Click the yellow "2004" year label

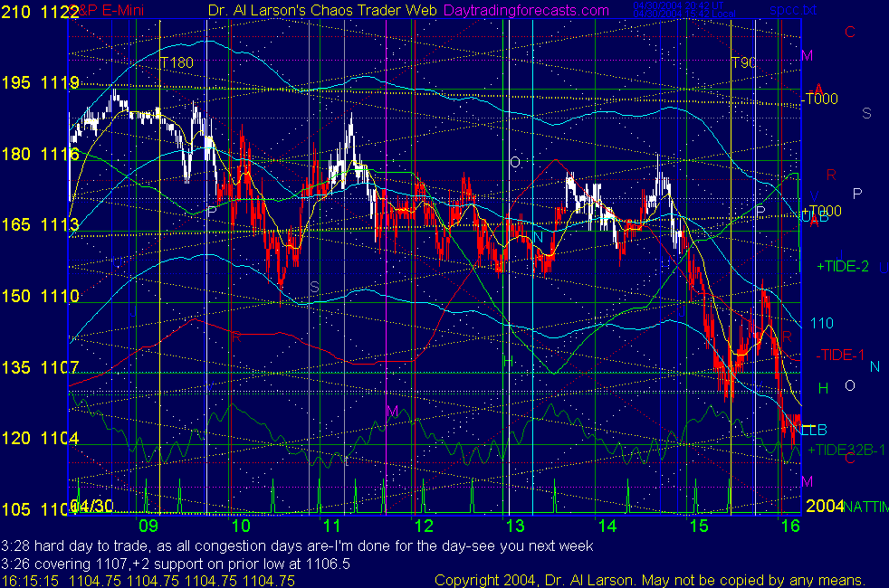pos(825,506)
